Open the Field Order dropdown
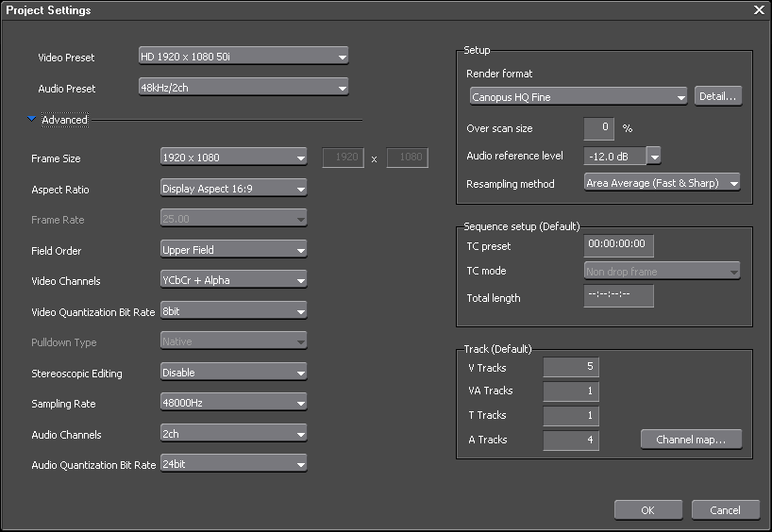This screenshot has width=772, height=532. tap(233, 250)
